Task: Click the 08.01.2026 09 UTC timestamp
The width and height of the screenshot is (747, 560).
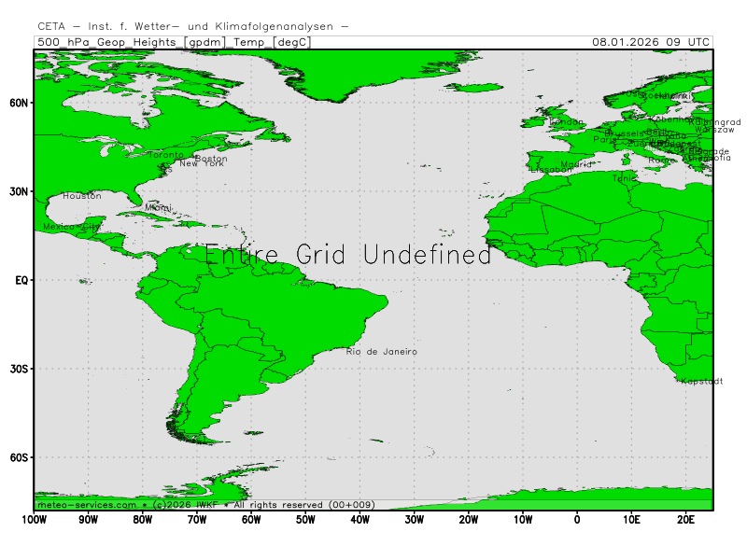Action: (x=651, y=42)
